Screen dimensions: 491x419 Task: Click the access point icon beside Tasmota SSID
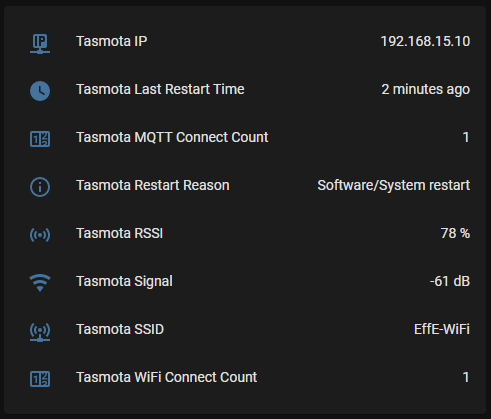(x=40, y=332)
